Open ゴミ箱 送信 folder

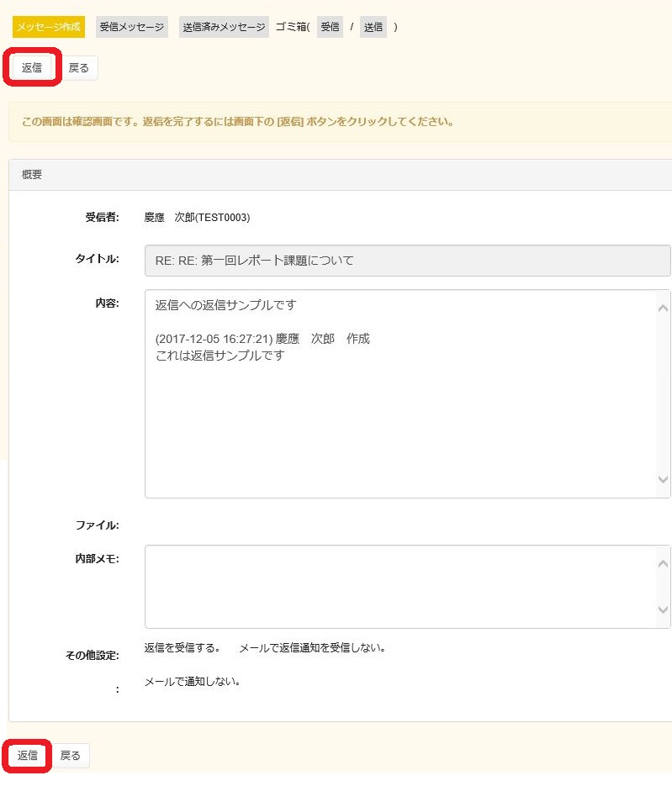point(373,27)
